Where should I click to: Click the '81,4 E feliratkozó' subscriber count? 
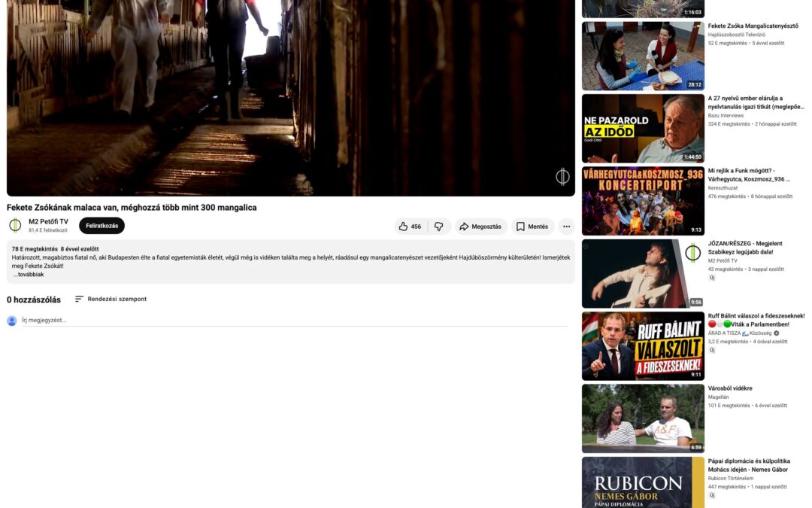(x=47, y=230)
